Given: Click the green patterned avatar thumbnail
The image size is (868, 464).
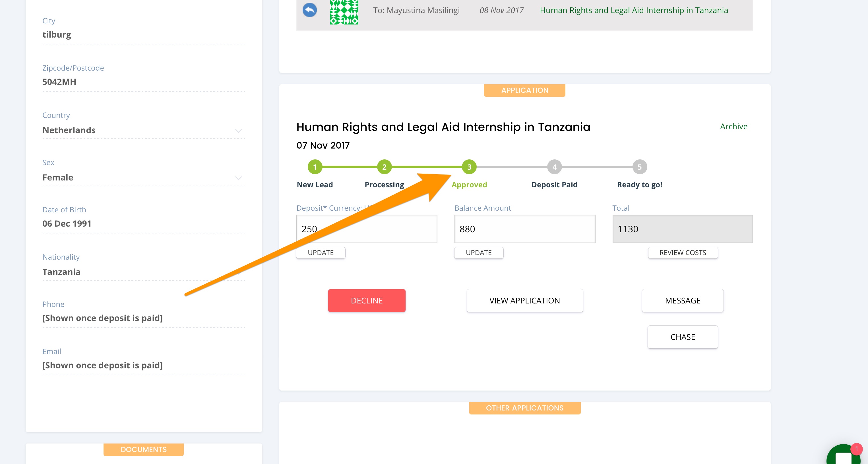Looking at the screenshot, I should (344, 12).
